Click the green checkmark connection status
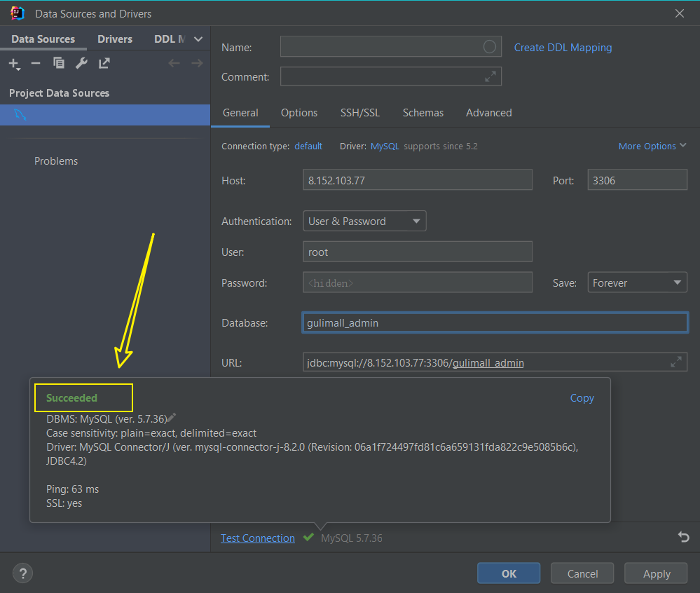The height and width of the screenshot is (593, 700). 308,537
